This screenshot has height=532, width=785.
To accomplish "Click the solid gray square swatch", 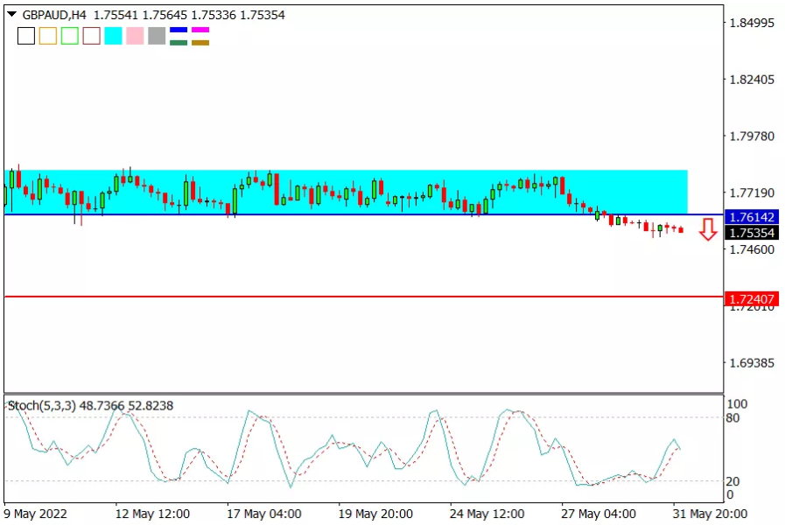I will click(x=157, y=36).
